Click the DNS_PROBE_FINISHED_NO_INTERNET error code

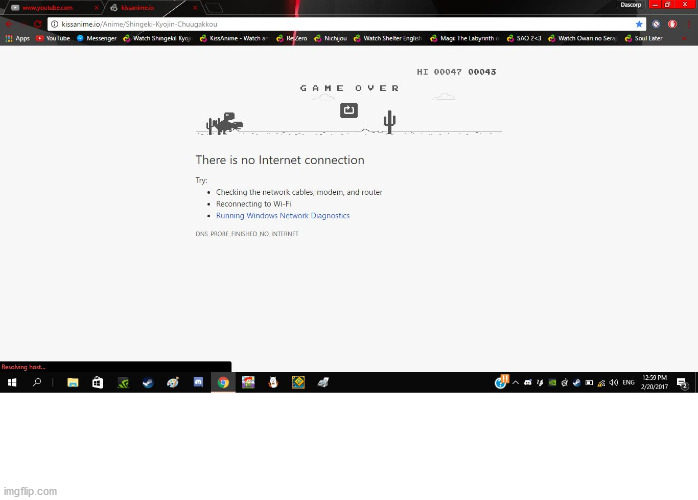[247, 234]
